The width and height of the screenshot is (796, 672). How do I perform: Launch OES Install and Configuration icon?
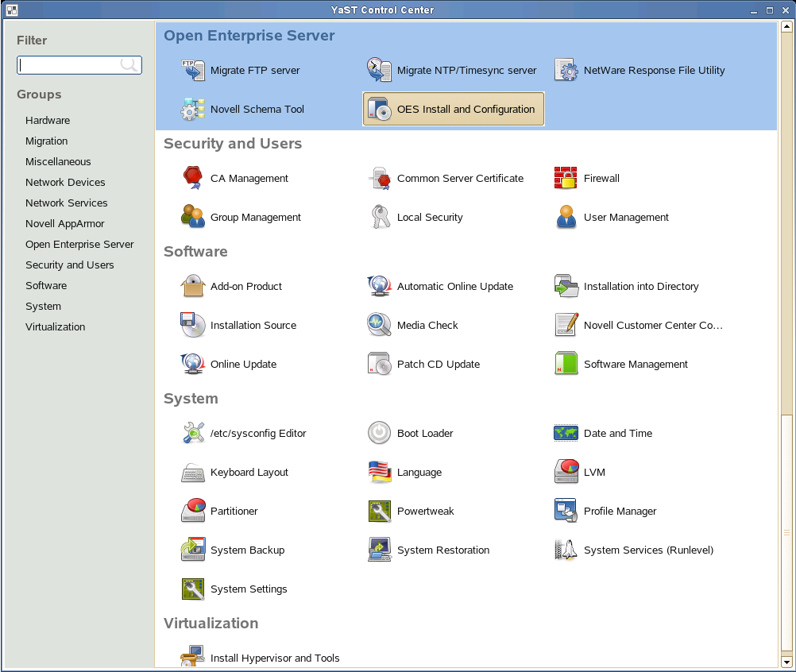[379, 109]
